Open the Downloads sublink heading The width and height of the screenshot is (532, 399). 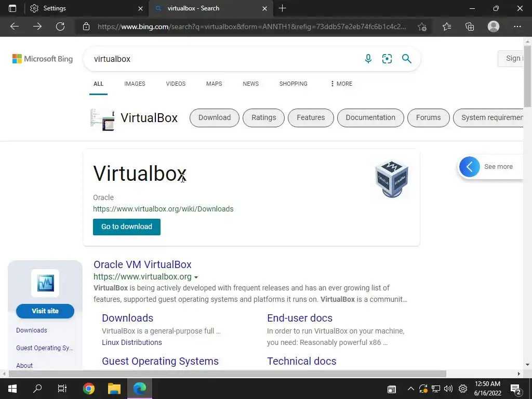(x=128, y=318)
